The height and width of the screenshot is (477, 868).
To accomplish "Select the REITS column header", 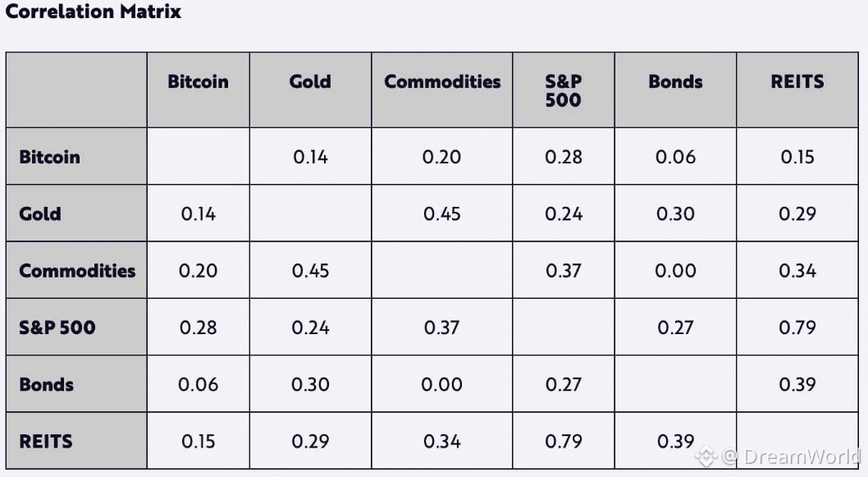I will (797, 82).
